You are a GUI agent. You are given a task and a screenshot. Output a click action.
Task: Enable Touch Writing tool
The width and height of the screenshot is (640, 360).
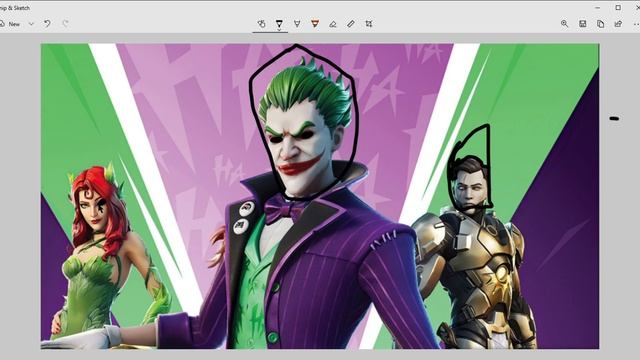click(261, 24)
